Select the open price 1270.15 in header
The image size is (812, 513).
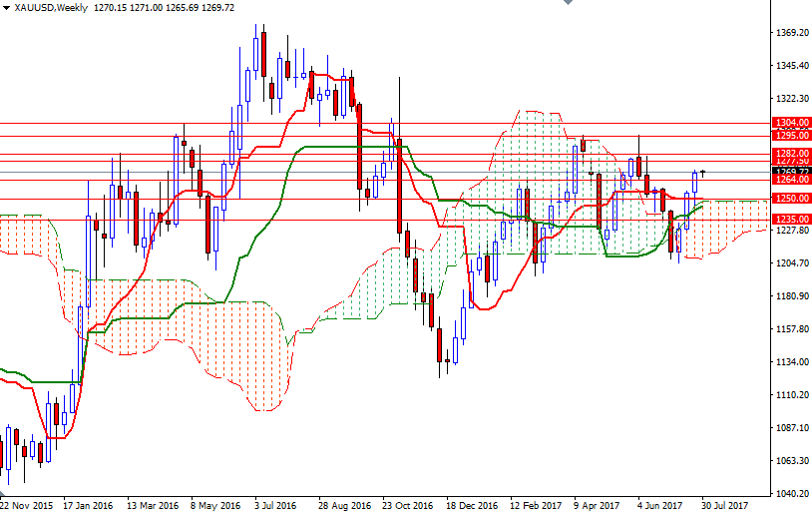(110, 8)
